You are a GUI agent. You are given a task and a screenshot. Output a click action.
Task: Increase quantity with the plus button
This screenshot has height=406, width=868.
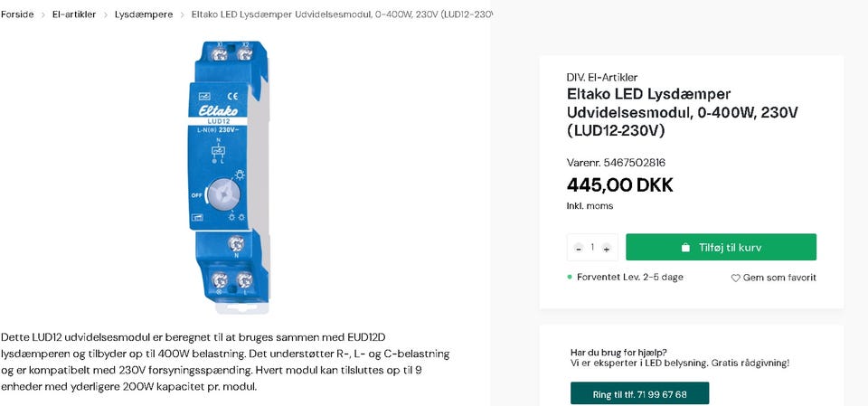(606, 248)
